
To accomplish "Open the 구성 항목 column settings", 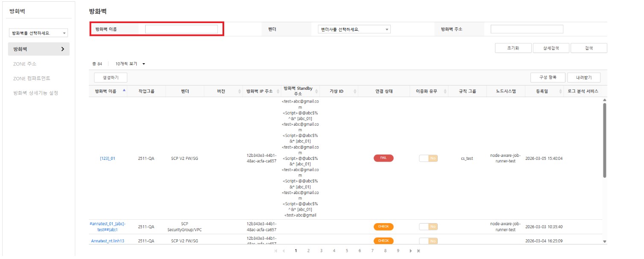I will 548,77.
